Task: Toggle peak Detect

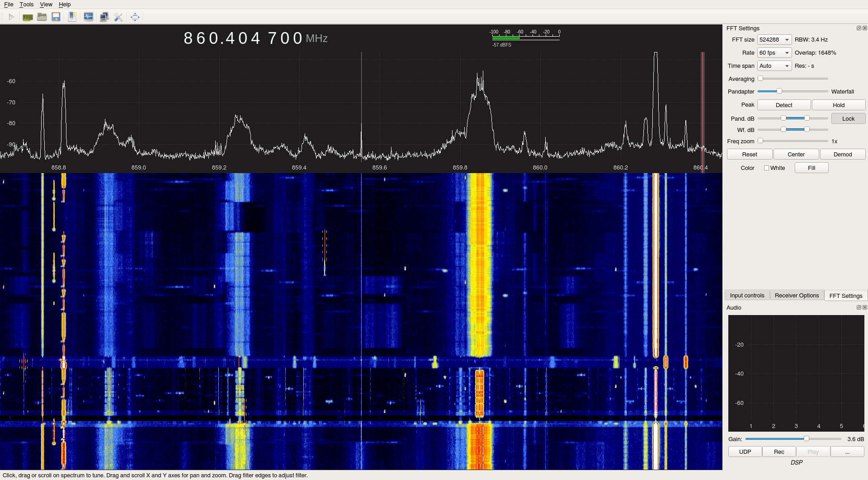Action: 784,105
